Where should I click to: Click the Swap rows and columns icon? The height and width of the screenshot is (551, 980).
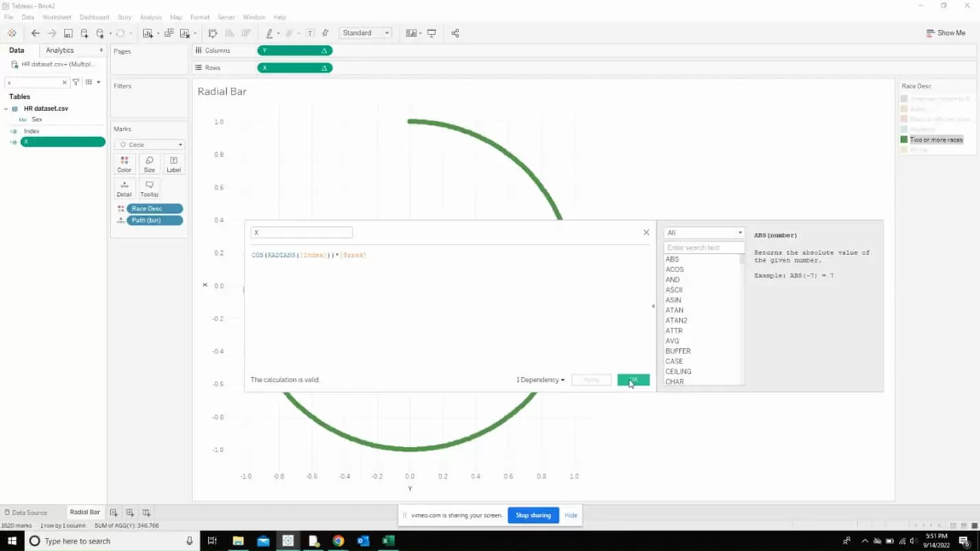(x=212, y=33)
